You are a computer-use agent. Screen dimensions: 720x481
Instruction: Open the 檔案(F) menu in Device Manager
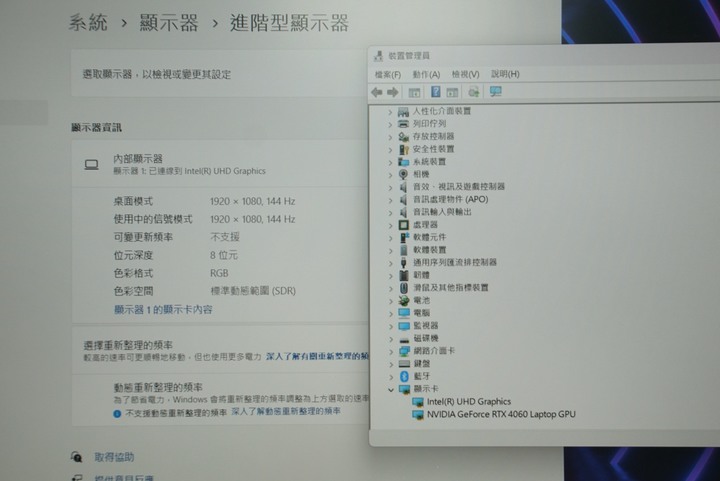388,74
